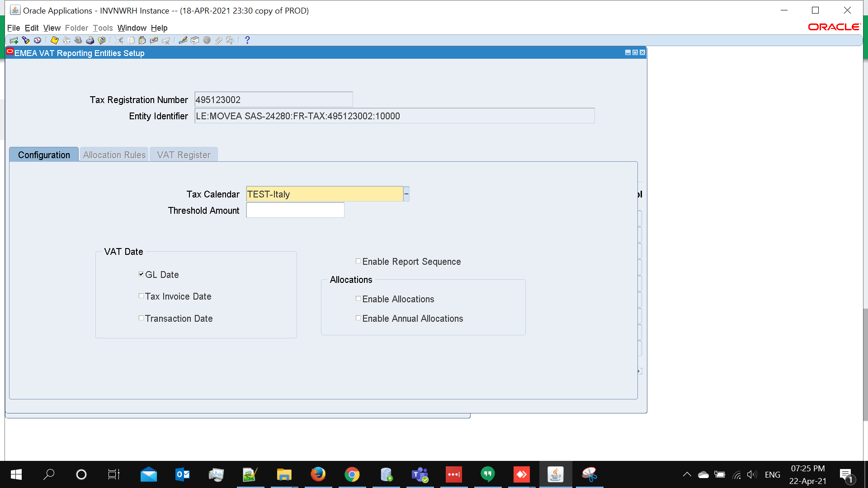868x488 pixels.
Task: Click the Paste clipboard toolbar icon
Action: pos(142,40)
